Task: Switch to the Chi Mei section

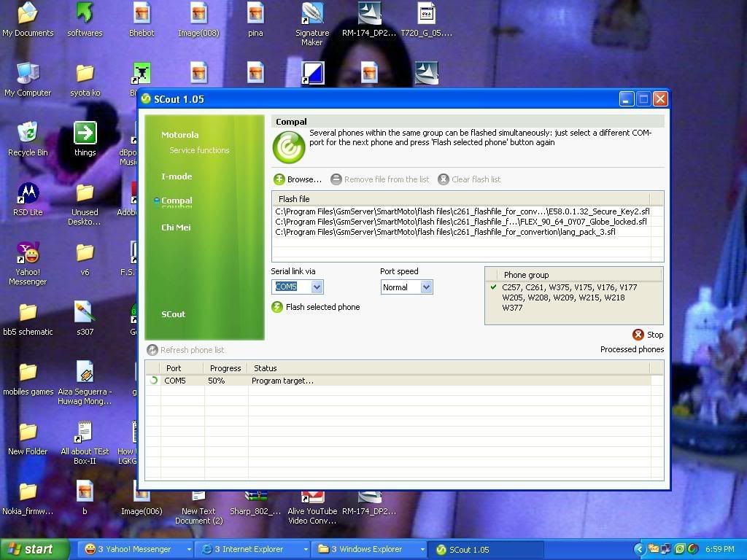Action: [176, 227]
